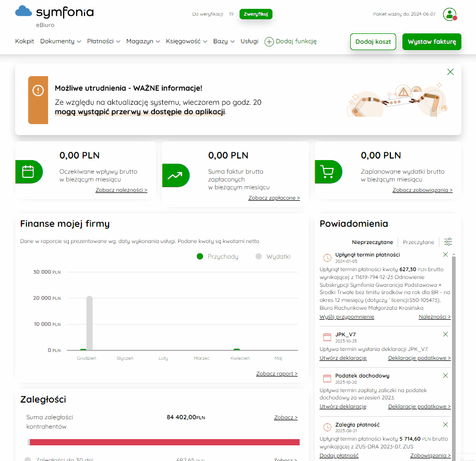Click the 84 402,00 PLN overdue total

[x=186, y=417]
